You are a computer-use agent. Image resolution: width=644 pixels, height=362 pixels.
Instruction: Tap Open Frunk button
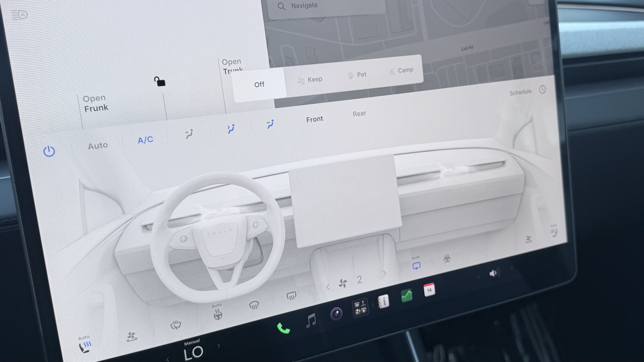click(x=96, y=104)
